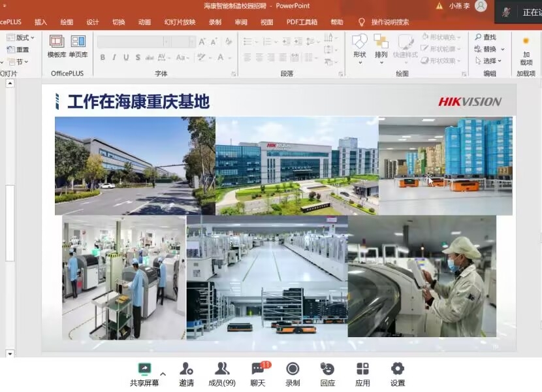Image resolution: width=542 pixels, height=392 pixels.
Task: Open the meeting settings (设置) gear
Action: pyautogui.click(x=397, y=370)
